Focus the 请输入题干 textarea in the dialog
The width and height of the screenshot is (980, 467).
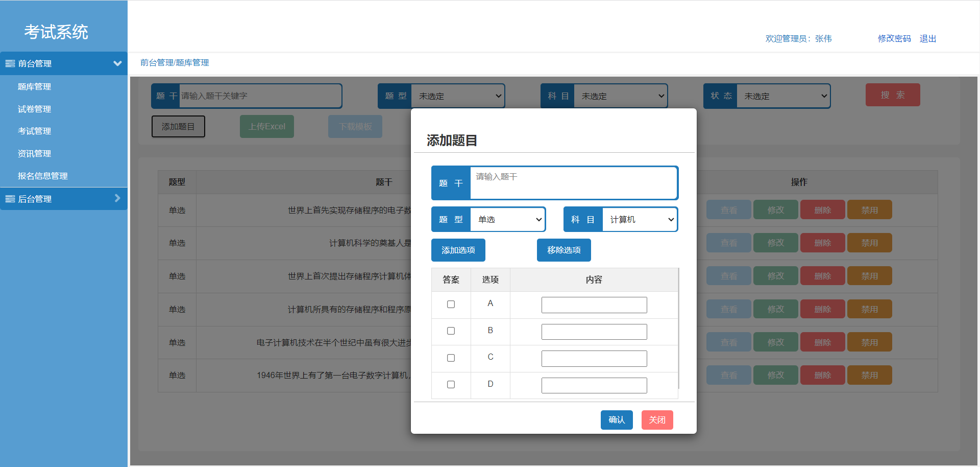click(574, 183)
